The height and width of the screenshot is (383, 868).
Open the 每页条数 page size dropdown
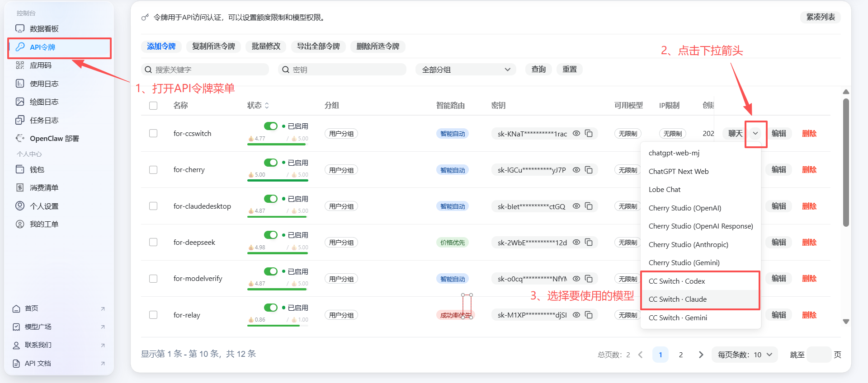[x=745, y=355]
